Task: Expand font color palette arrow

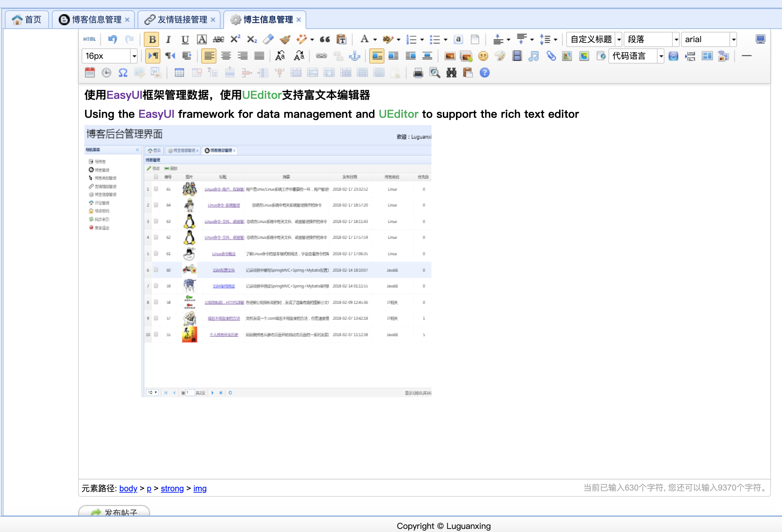Action: tap(375, 40)
